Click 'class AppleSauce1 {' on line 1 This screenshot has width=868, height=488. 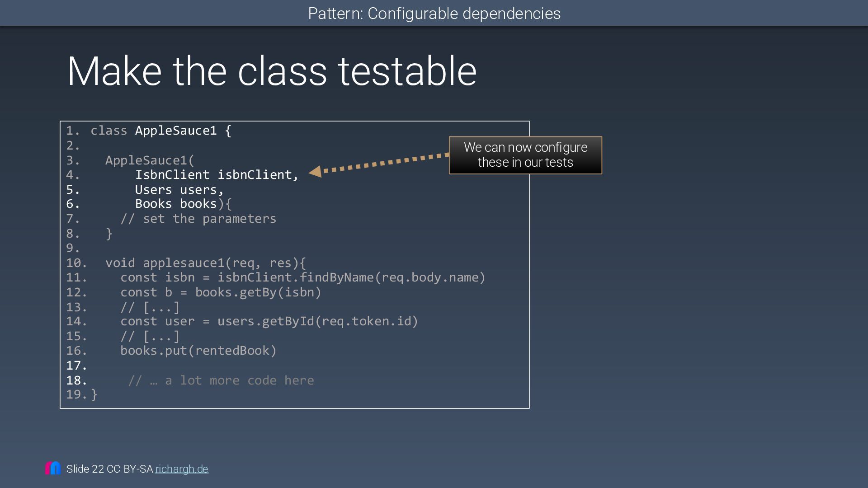pos(161,131)
